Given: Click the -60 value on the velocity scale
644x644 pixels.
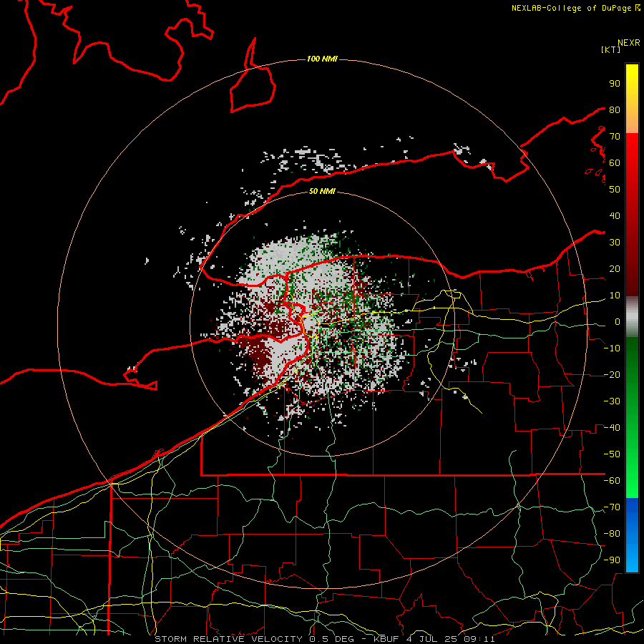Looking at the screenshot, I should (x=612, y=481).
